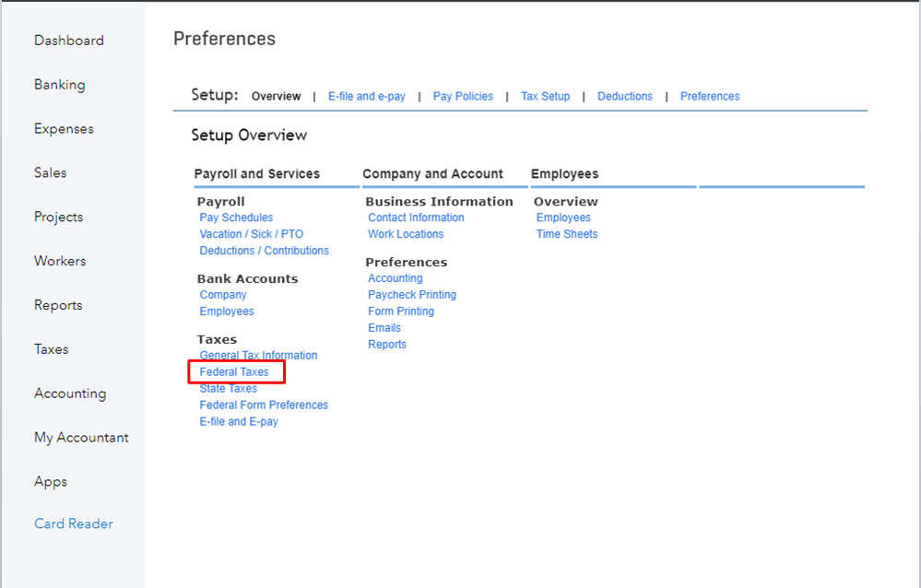Go to Dashboard in the sidebar
This screenshot has height=588, width=921.
[x=69, y=41]
